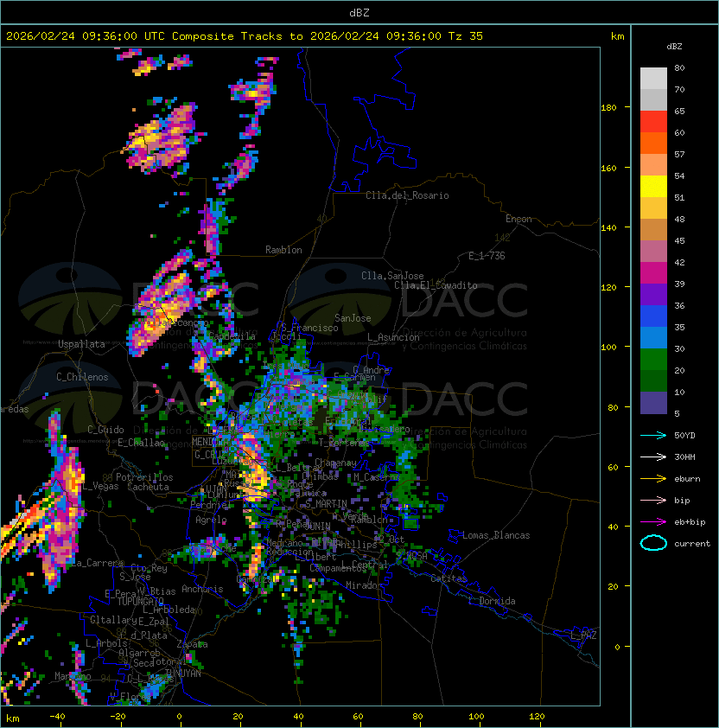This screenshot has height=728, width=719.
Task: Click the '140' tick on the vertical km axis
Action: (608, 228)
